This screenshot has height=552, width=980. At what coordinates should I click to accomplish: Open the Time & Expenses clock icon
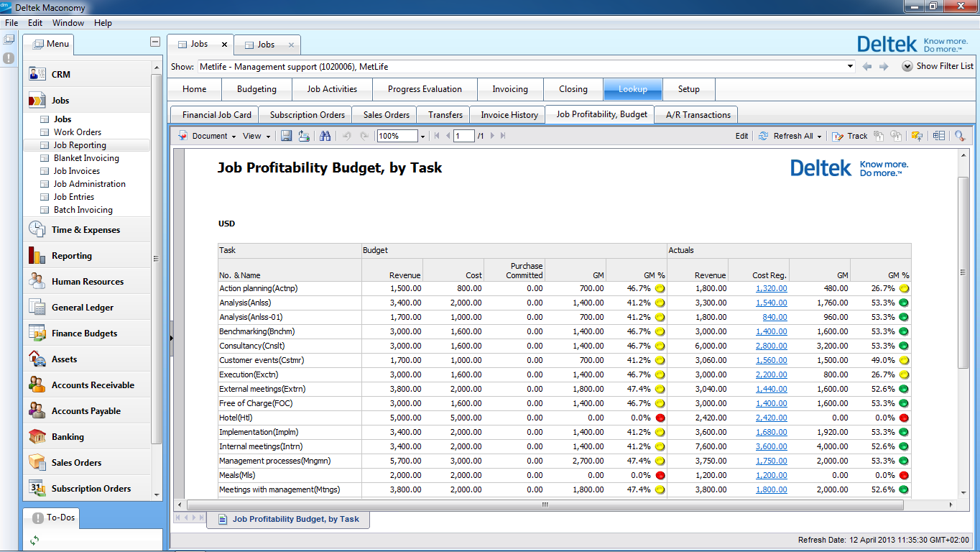coord(37,229)
